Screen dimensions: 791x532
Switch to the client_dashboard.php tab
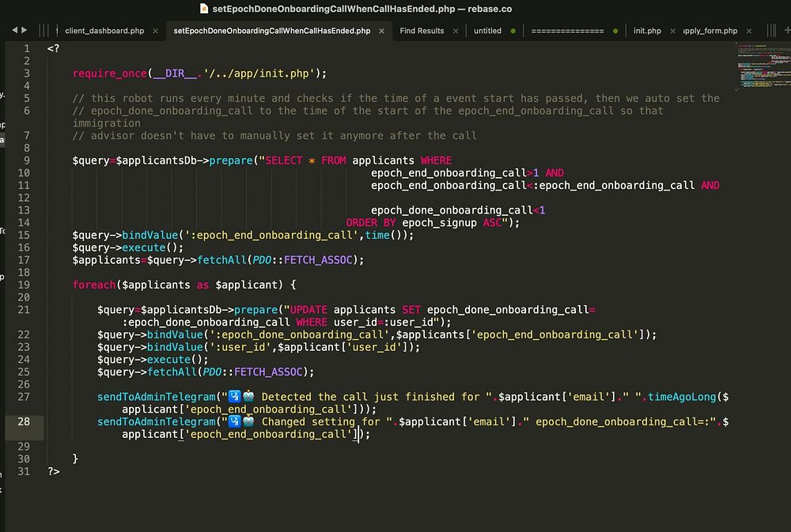coord(104,31)
